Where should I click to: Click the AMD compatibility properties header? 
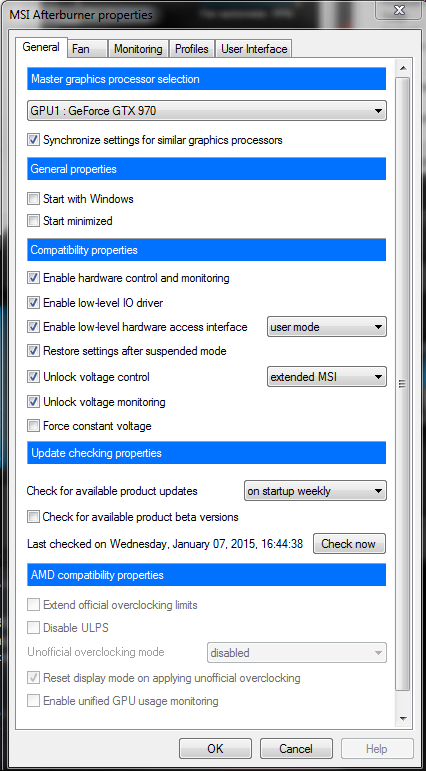click(207, 575)
